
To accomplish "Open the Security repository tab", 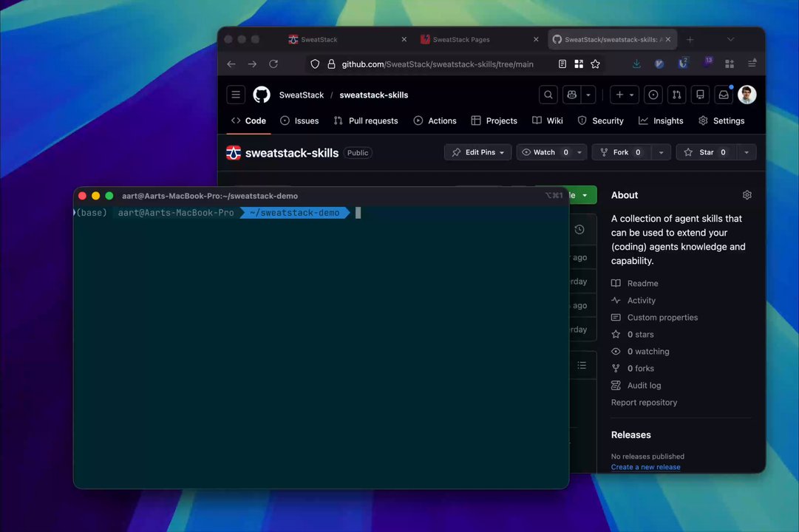I will tap(601, 120).
